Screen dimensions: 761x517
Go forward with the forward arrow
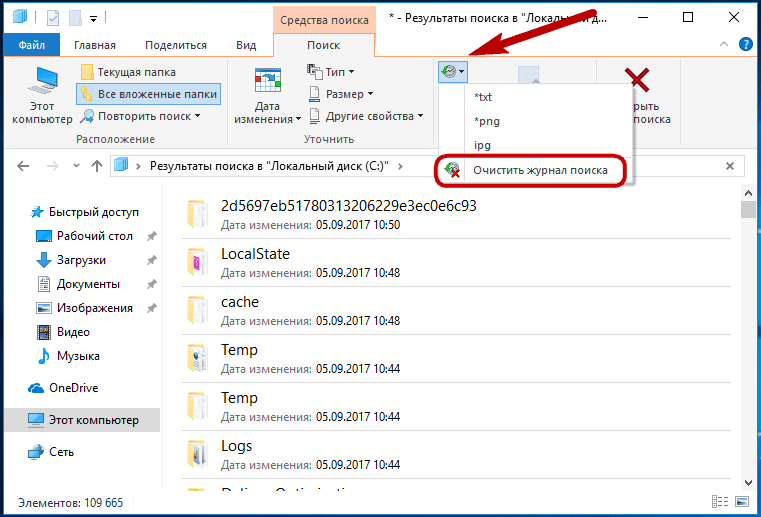(52, 167)
